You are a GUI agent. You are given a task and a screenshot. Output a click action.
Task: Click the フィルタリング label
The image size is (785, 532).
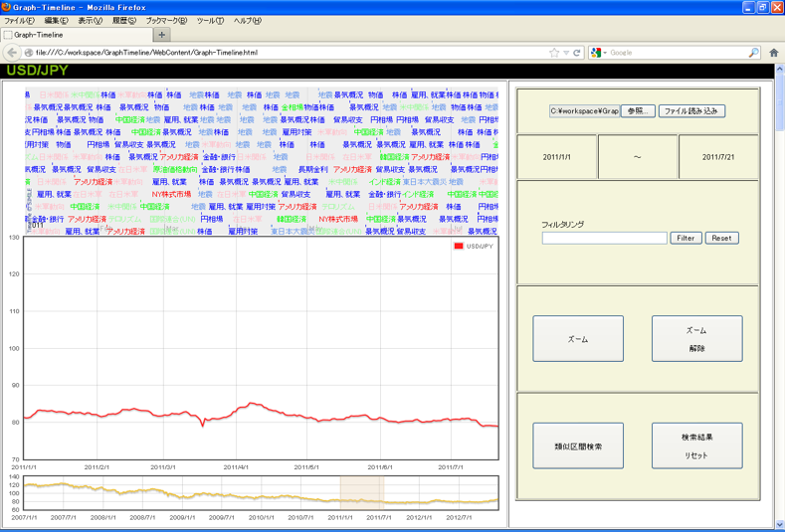pos(563,225)
